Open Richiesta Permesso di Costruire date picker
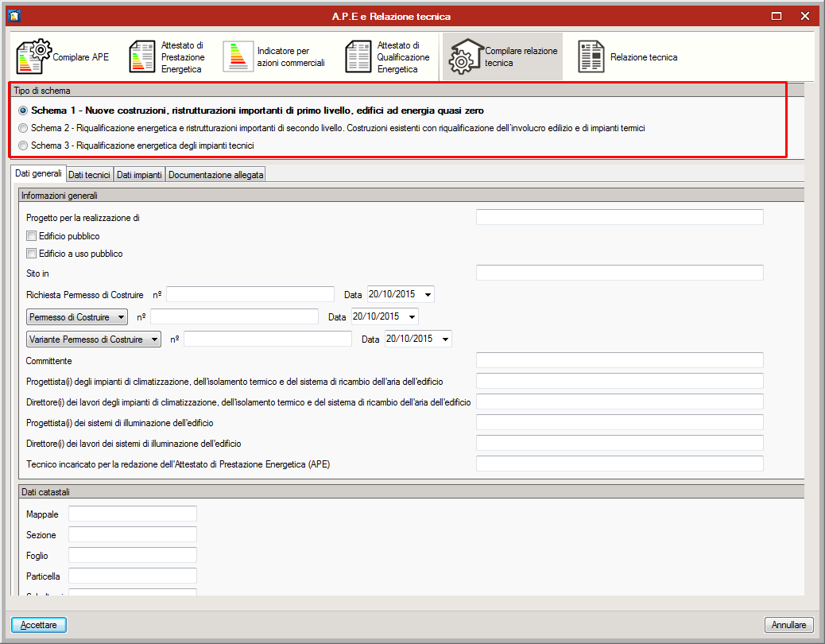 click(x=428, y=295)
